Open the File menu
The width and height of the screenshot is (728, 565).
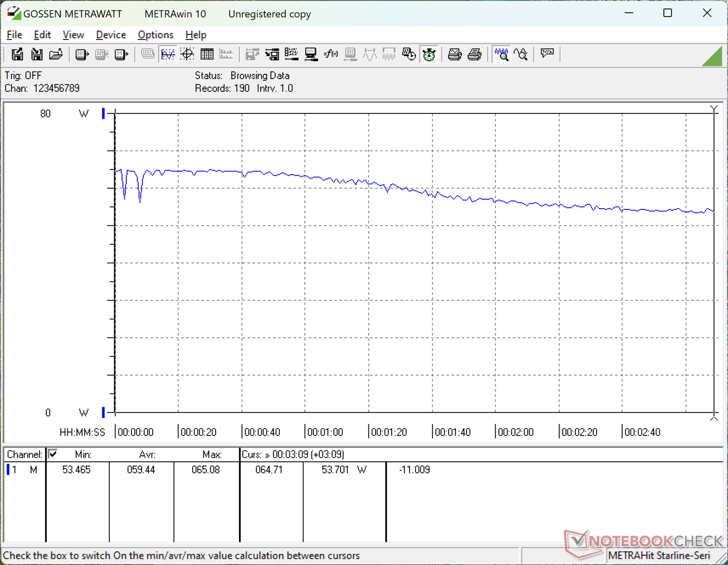14,35
